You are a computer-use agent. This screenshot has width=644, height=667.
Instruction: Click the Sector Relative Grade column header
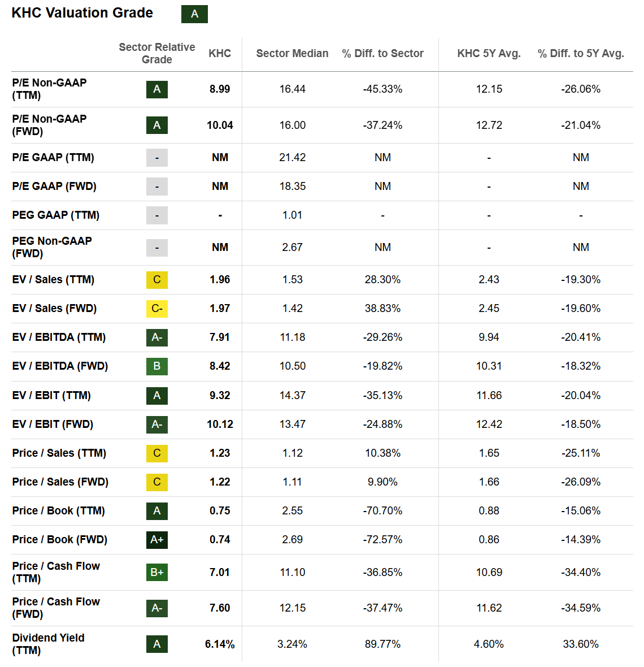point(156,53)
